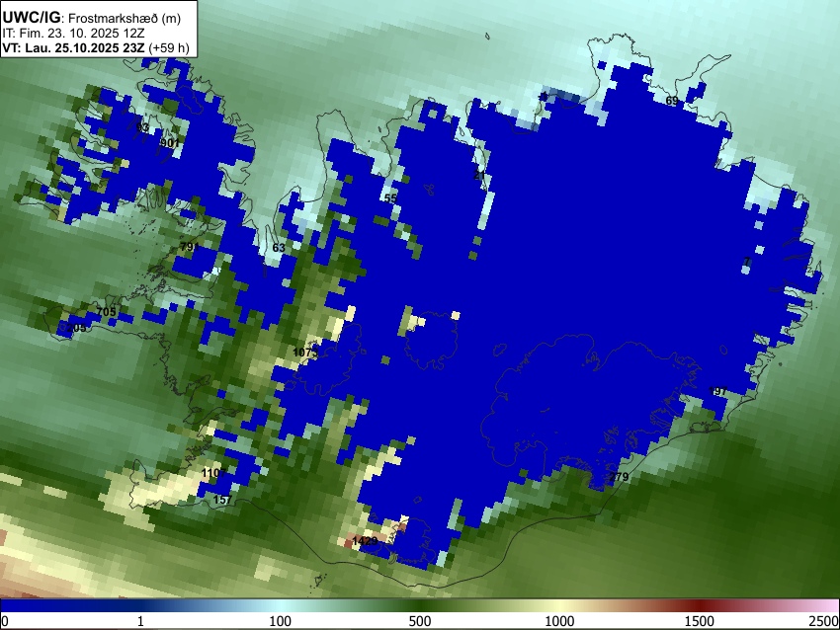Image resolution: width=840 pixels, height=630 pixels.
Task: Click the map value '205'
Action: point(76,328)
